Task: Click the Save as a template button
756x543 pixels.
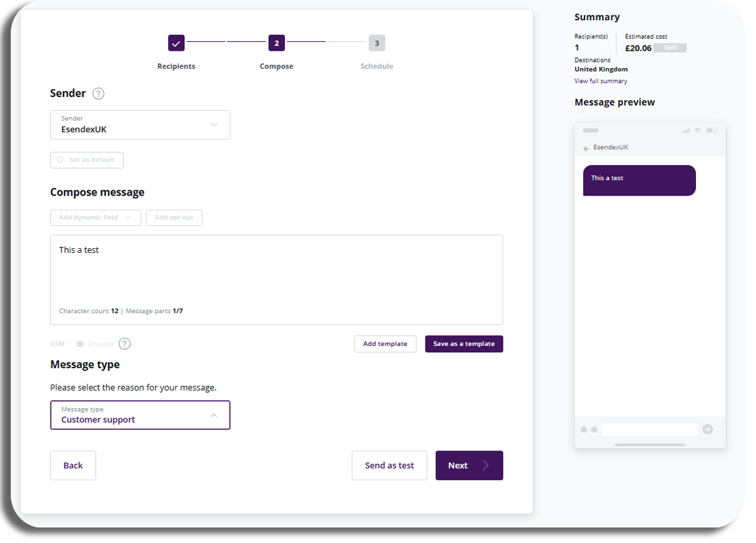Action: 464,343
